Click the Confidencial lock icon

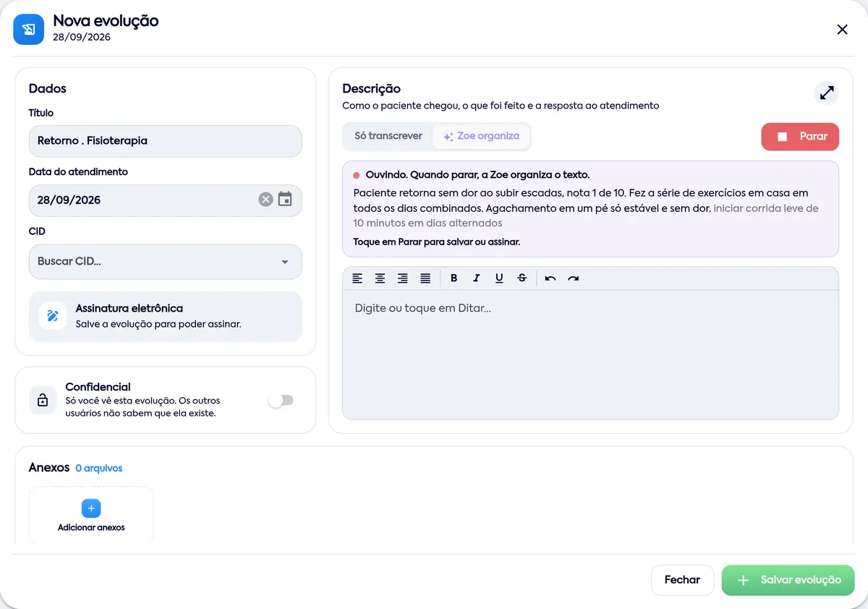(x=43, y=400)
